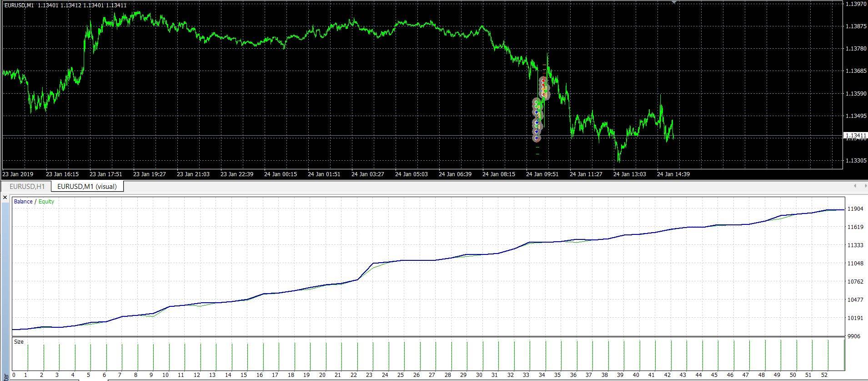868x381 pixels.
Task: Click the 24 Jan 09:51 time label
Action: (542, 174)
